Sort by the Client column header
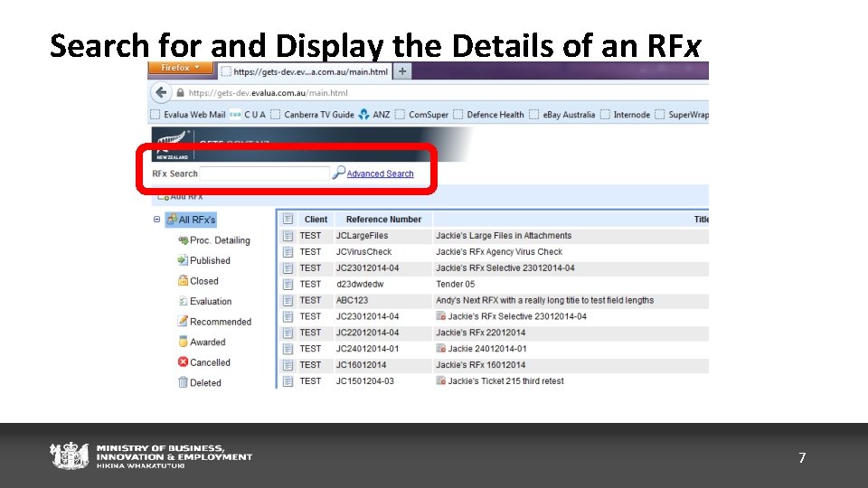The image size is (868, 488). pyautogui.click(x=316, y=220)
